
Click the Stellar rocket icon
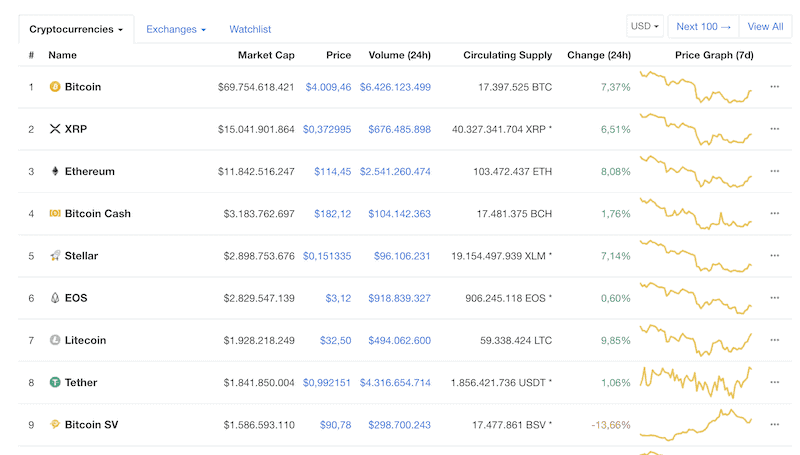point(55,256)
